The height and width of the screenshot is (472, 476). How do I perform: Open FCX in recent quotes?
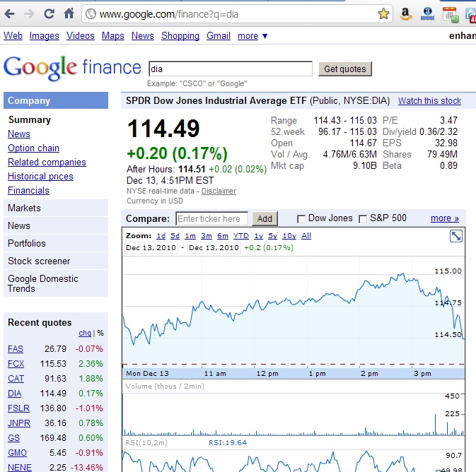[x=16, y=364]
